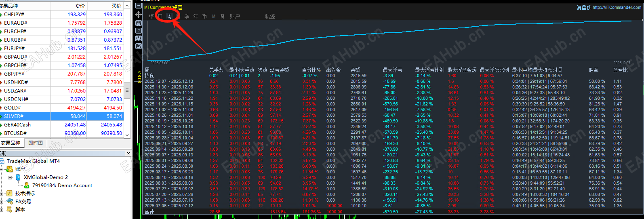Open the http://MTCommander.com link
This screenshot has width=644, height=219.
[617, 7]
